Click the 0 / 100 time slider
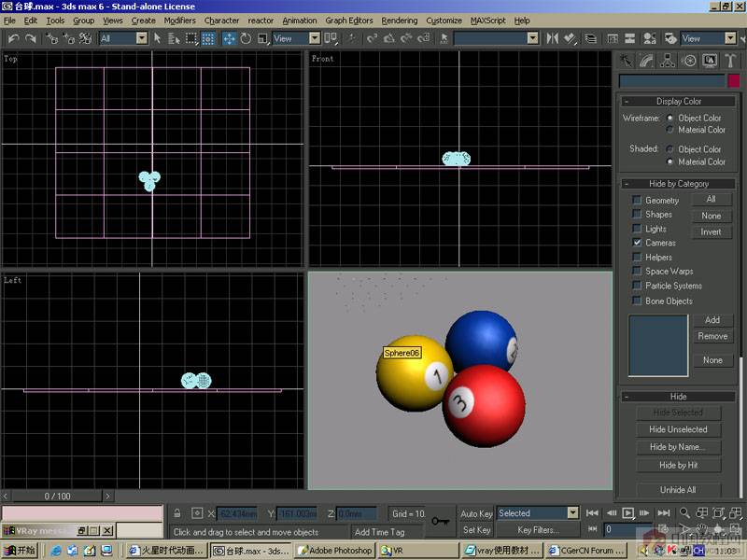Viewport: 747px width, 560px height. 57,497
